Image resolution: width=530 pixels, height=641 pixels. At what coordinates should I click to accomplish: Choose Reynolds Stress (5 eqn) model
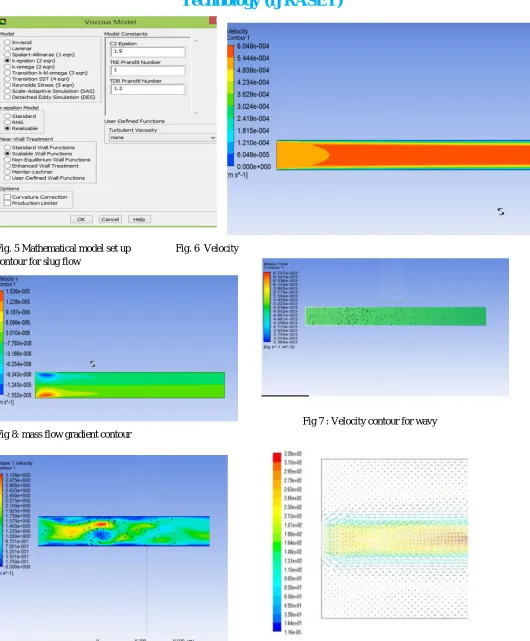coord(7,85)
